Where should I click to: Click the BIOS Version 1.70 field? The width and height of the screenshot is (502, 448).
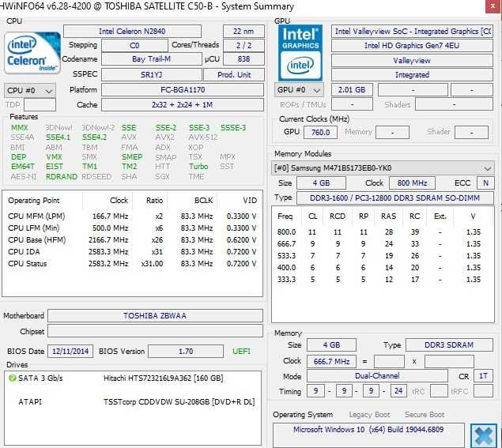coord(186,352)
